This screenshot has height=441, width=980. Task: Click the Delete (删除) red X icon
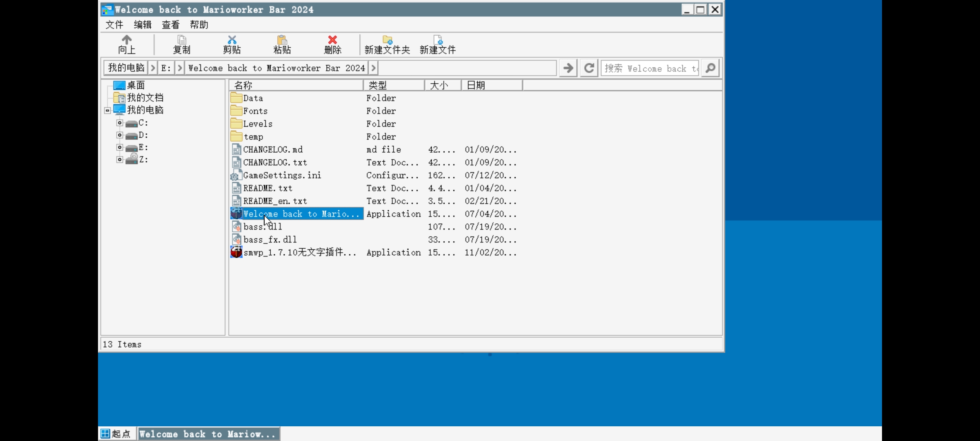[332, 40]
